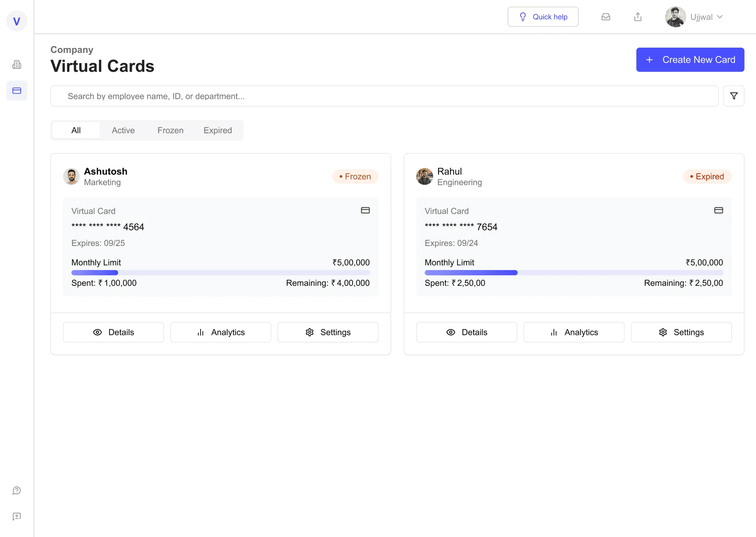Click Rahul's avatar picture
The image size is (756, 537).
click(x=425, y=176)
